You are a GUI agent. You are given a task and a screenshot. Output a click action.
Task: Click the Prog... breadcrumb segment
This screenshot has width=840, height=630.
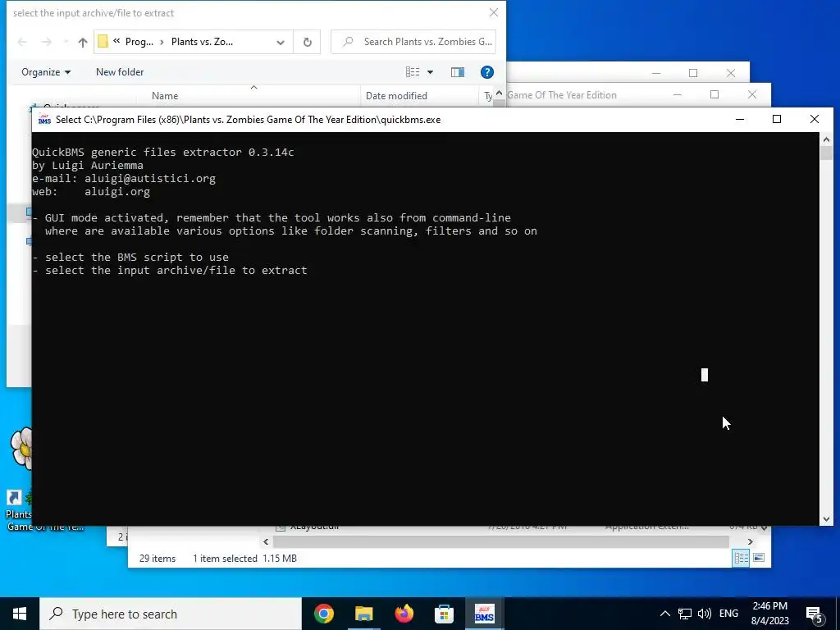point(139,42)
